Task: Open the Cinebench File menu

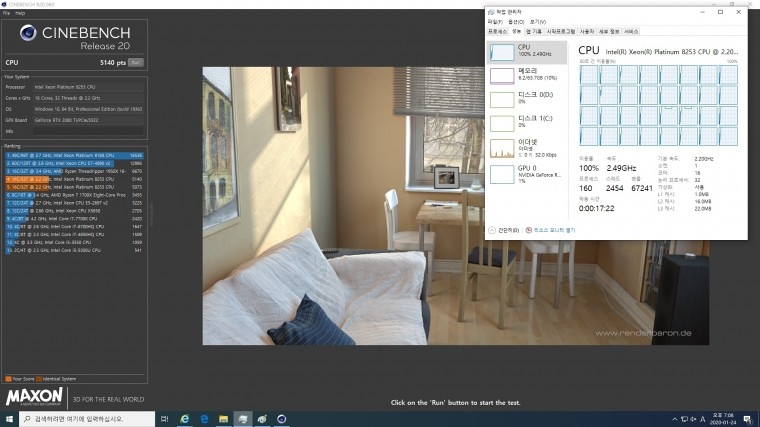Action: (6, 13)
